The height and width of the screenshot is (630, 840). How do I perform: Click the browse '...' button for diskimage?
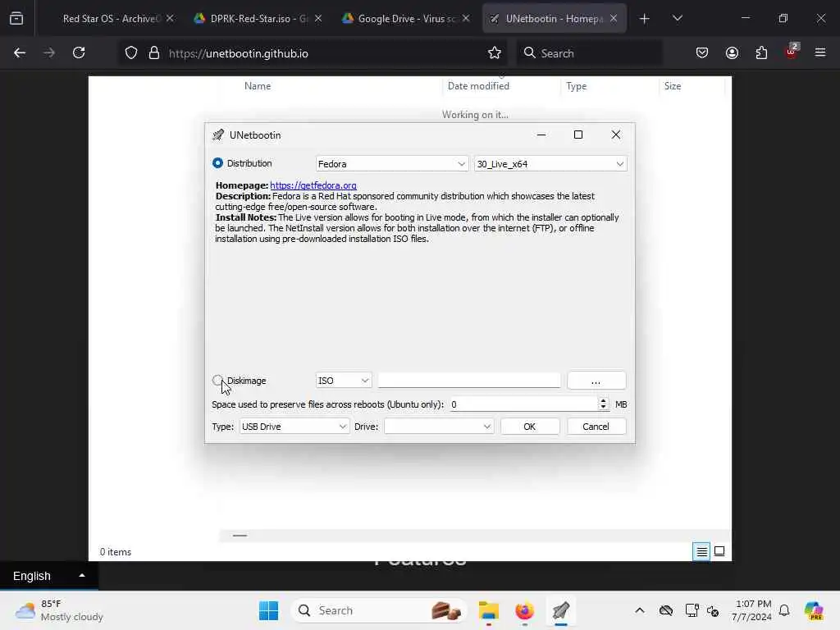[596, 381]
